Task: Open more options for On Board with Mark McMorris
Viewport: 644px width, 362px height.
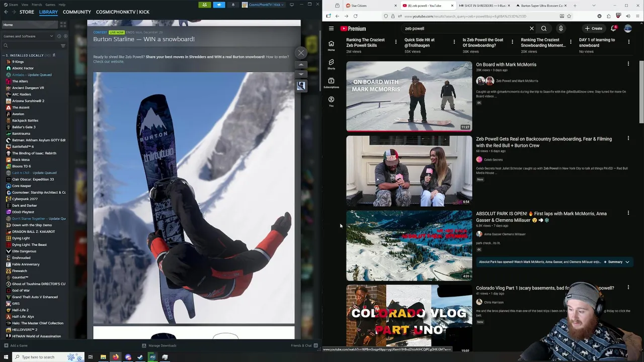Action: click(628, 64)
